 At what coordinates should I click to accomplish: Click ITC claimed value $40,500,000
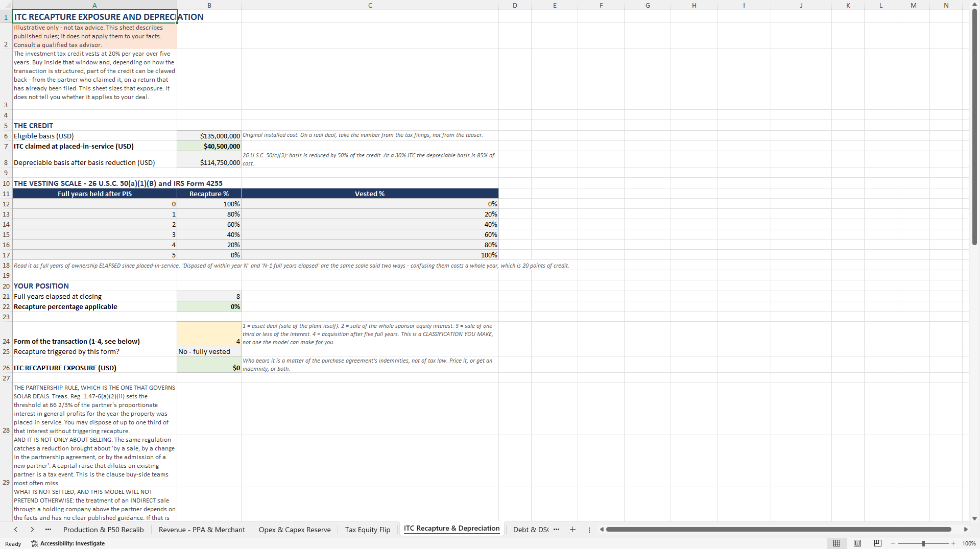[x=209, y=146]
